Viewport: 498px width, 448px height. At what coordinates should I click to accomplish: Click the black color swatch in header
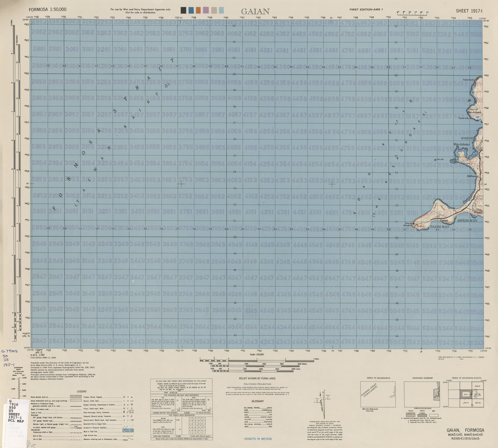183,10
